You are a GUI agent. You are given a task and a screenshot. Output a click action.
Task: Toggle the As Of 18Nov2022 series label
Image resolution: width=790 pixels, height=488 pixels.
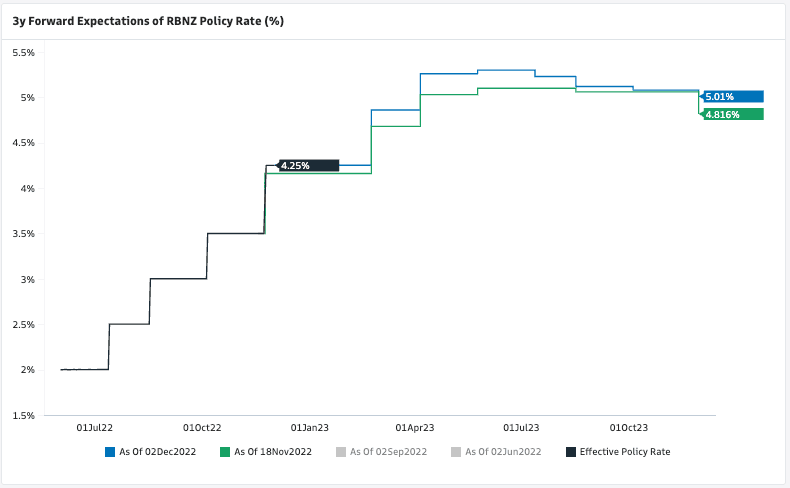click(x=273, y=452)
